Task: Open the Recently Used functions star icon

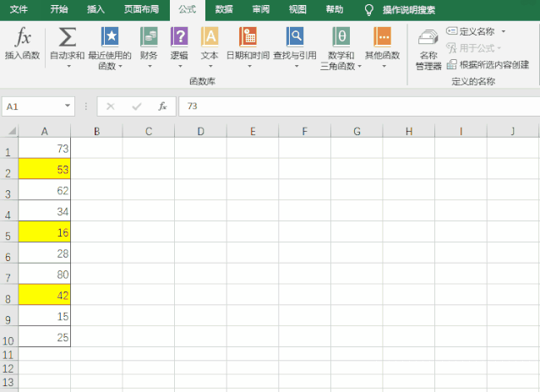Action: click(x=110, y=37)
